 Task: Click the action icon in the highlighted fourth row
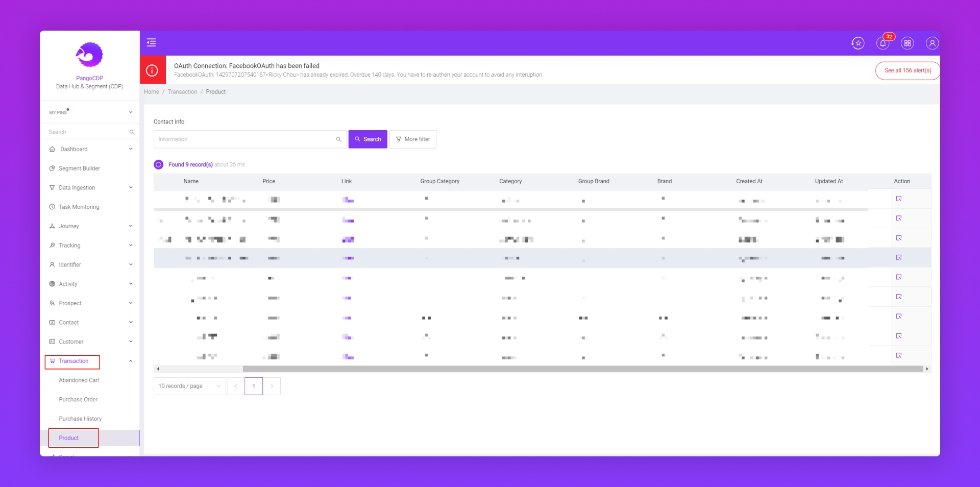click(x=899, y=258)
